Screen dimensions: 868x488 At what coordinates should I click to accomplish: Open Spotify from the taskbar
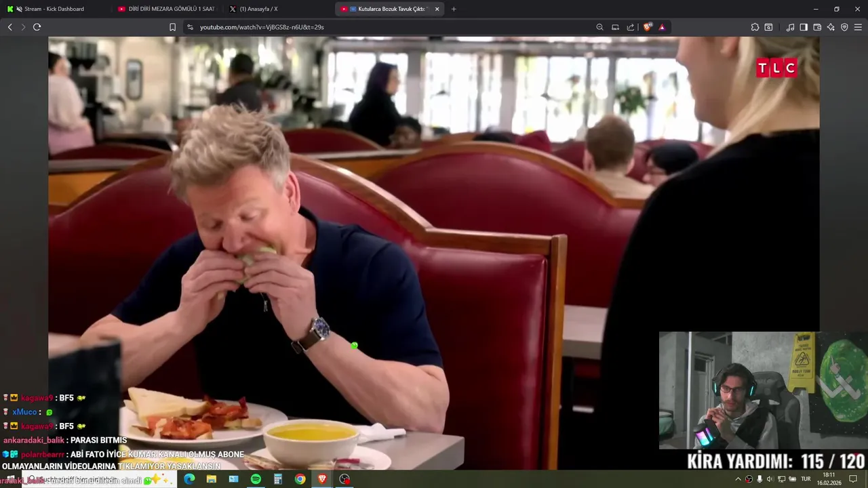click(256, 479)
